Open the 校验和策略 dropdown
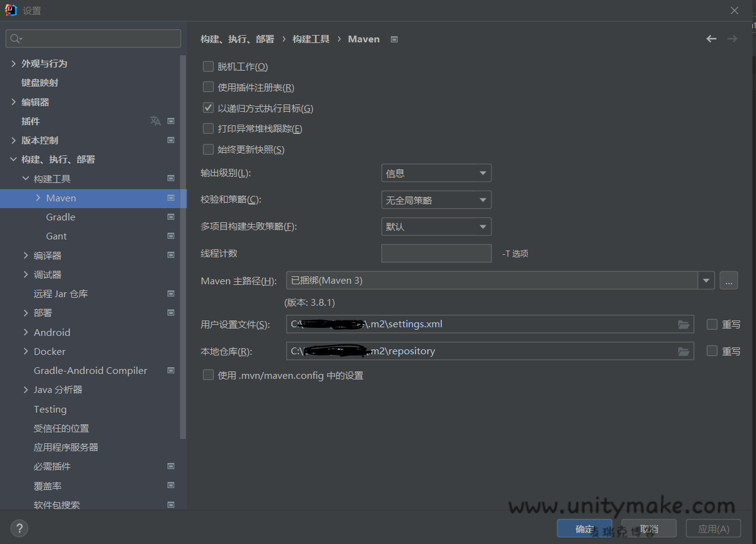 (x=436, y=200)
